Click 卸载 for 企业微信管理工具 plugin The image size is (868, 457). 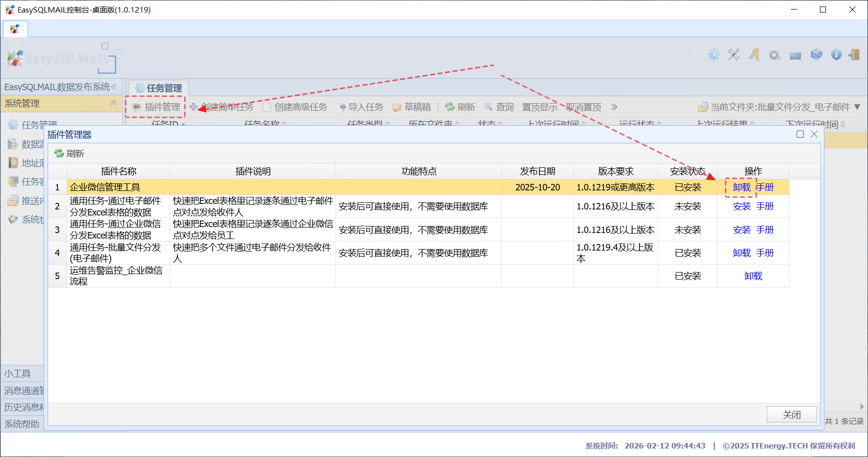[x=741, y=187]
